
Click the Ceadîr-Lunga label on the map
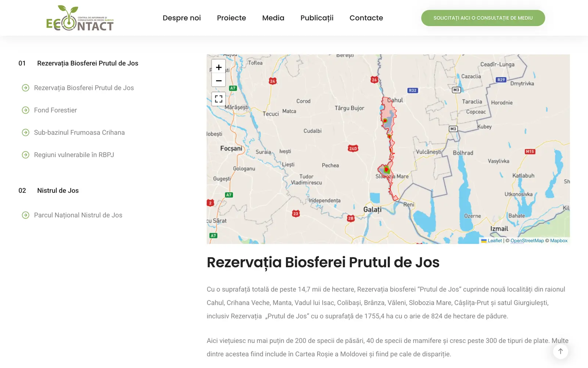[497, 64]
